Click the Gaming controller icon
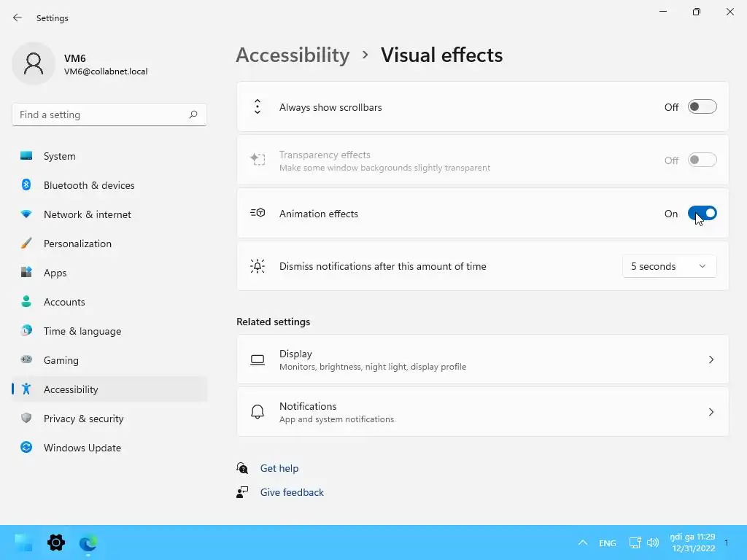The image size is (747, 560). (x=26, y=360)
